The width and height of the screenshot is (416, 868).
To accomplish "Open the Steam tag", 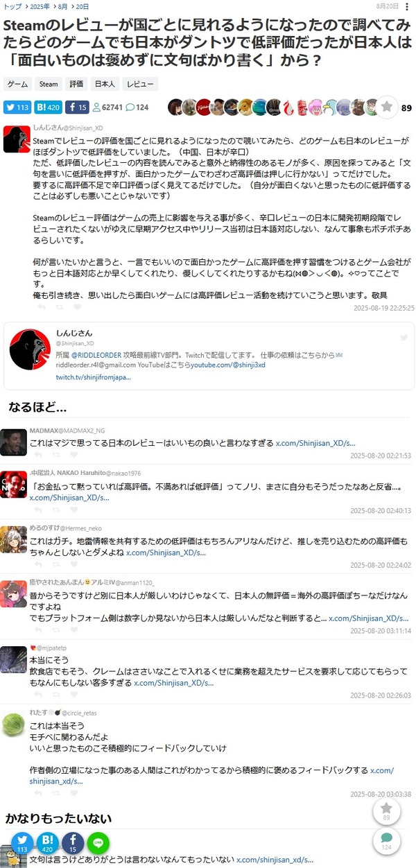I will [49, 84].
